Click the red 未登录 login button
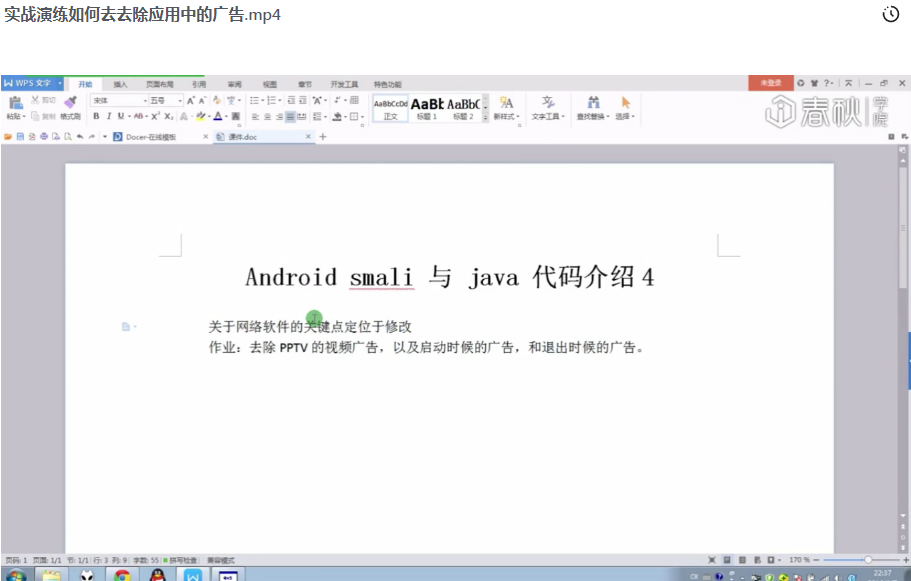The width and height of the screenshot is (911, 581). pos(770,83)
